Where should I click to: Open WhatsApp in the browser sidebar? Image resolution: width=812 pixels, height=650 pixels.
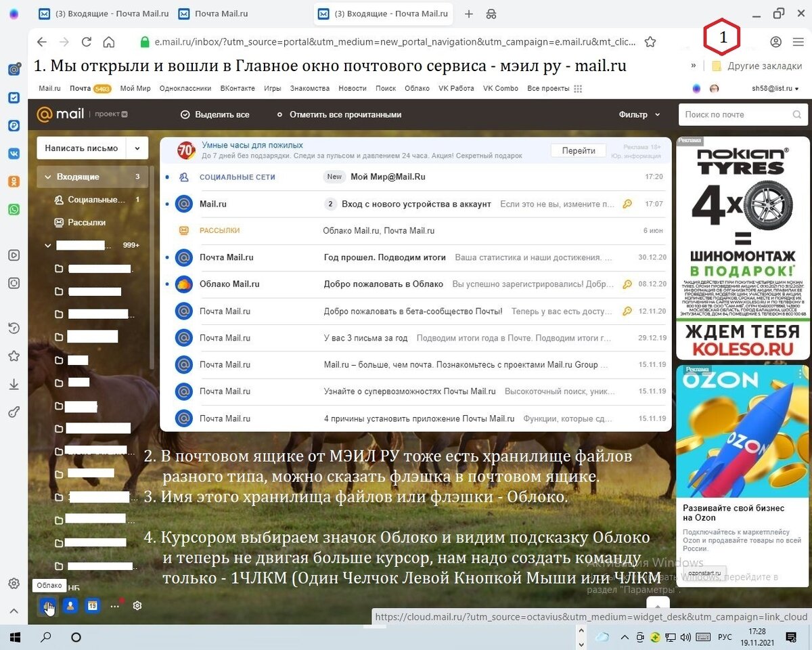[14, 209]
